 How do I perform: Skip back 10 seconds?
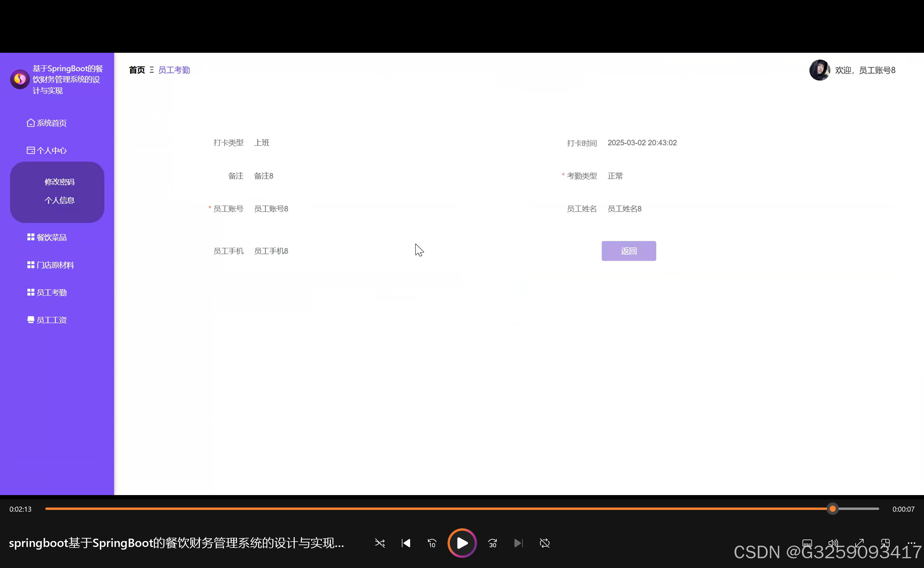pos(432,543)
